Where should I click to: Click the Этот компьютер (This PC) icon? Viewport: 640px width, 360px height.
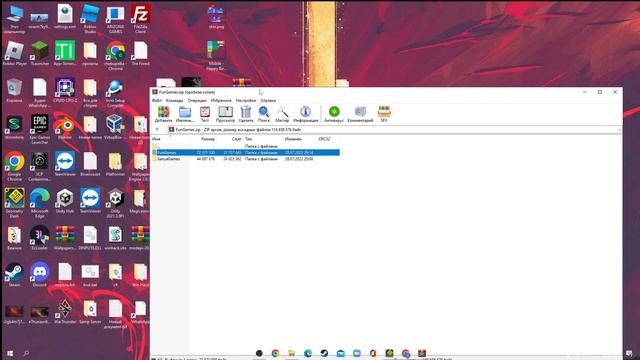[14, 18]
